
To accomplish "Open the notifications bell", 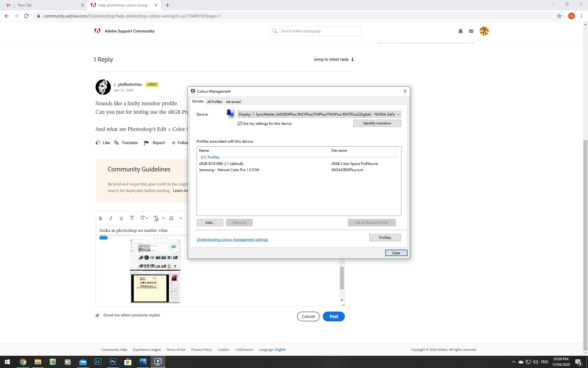I will [x=460, y=31].
